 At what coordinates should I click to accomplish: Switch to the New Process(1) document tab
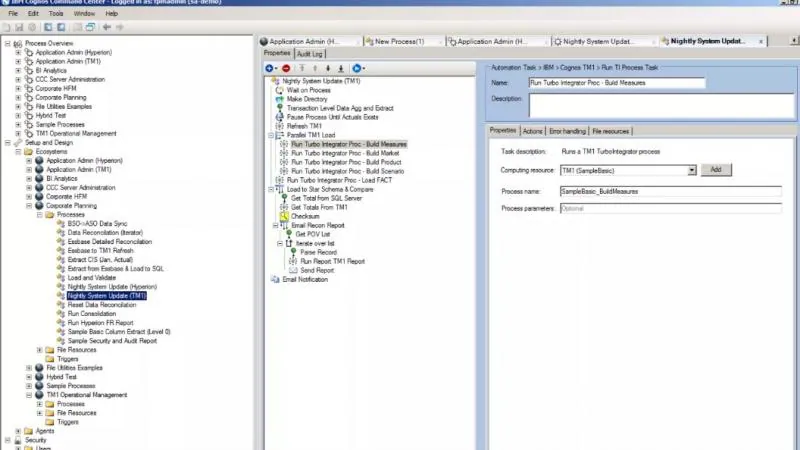pos(404,41)
